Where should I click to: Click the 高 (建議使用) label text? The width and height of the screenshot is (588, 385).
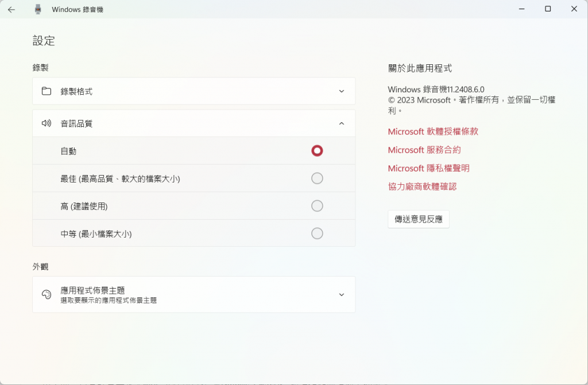(84, 206)
